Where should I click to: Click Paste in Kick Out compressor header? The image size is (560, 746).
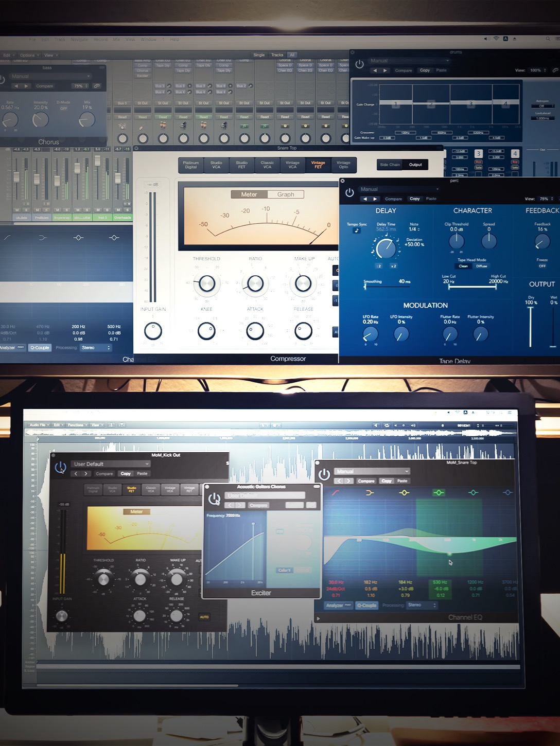142,473
